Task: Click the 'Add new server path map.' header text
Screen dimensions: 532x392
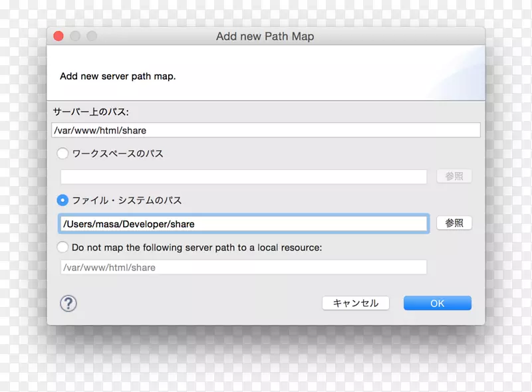Action: [x=118, y=76]
